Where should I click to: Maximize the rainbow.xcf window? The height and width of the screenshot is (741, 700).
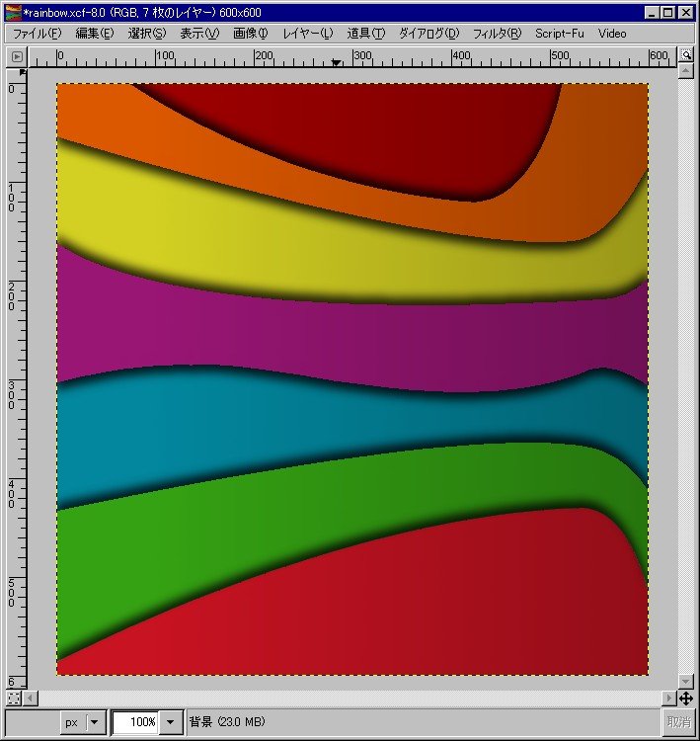coord(668,13)
